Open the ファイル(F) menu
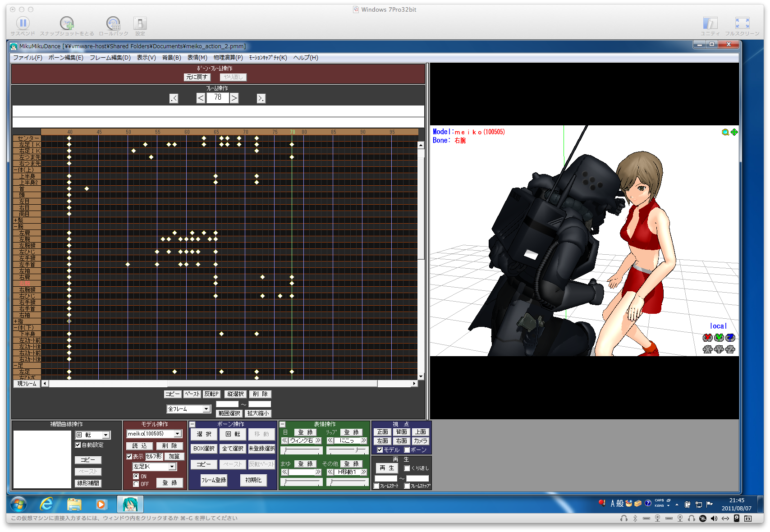 (x=27, y=58)
